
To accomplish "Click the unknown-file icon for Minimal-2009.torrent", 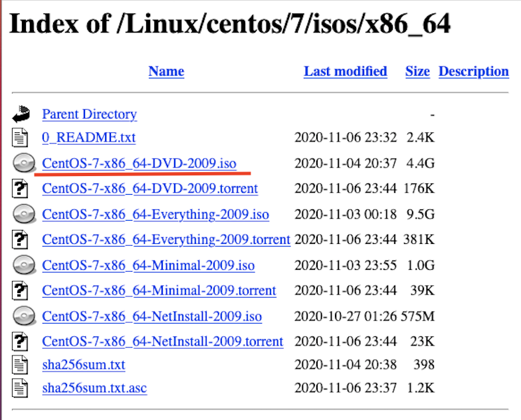I will click(20, 290).
